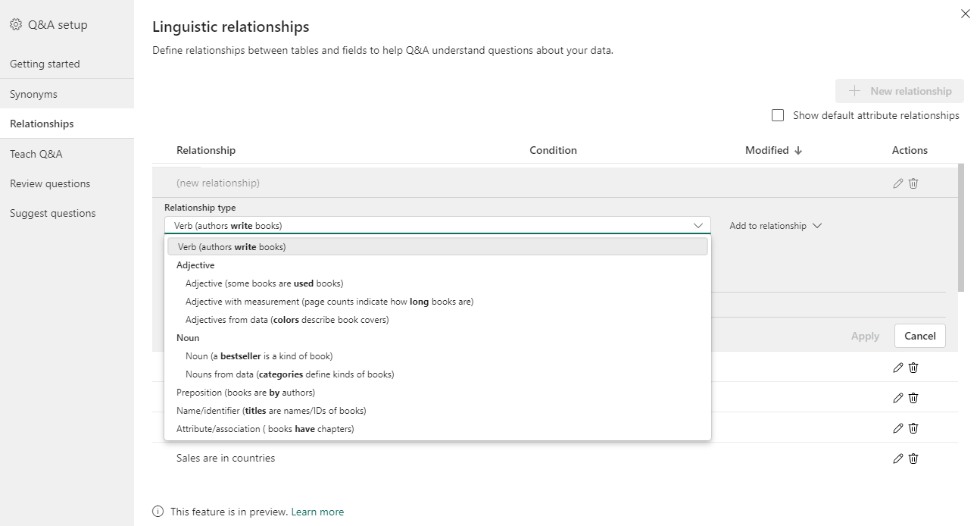Screen dimensions: 980x526
Task: Click the trash icon on the second relationship row
Action: 913,397
